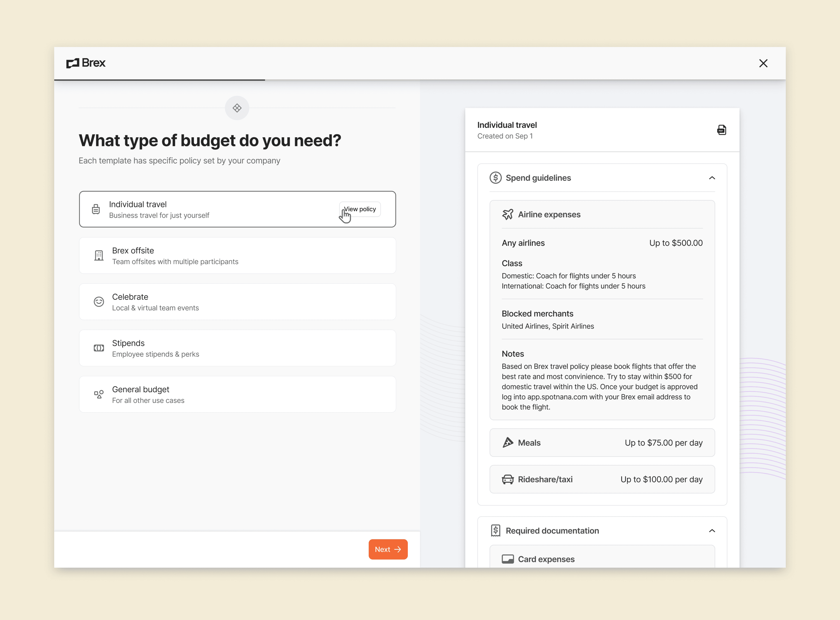
Task: Click the PDF export icon
Action: [x=721, y=130]
